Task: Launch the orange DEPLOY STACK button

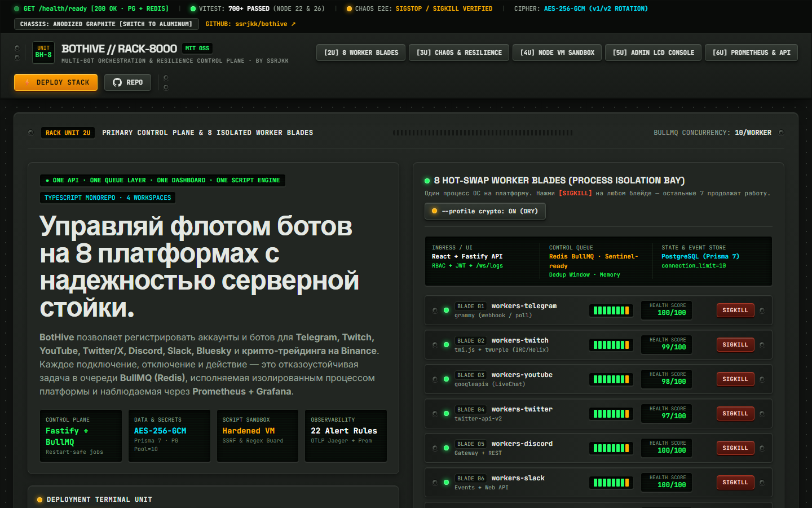Action: coord(56,82)
